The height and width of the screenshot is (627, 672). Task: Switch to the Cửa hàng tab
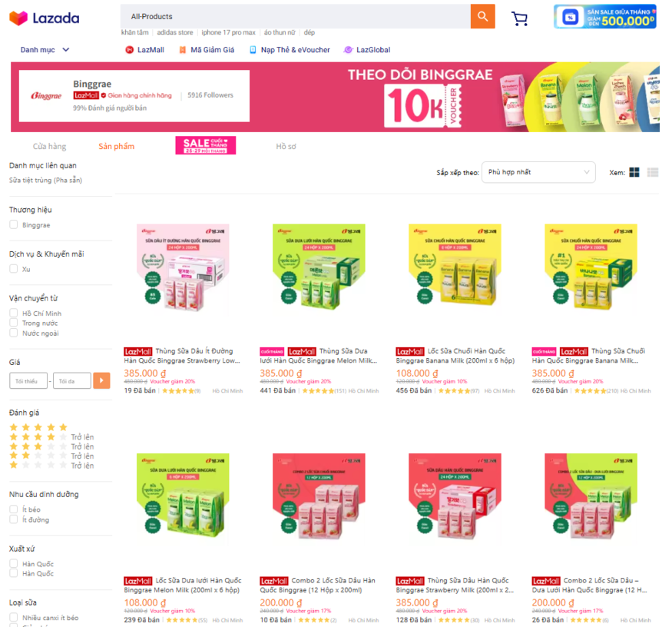(x=49, y=146)
